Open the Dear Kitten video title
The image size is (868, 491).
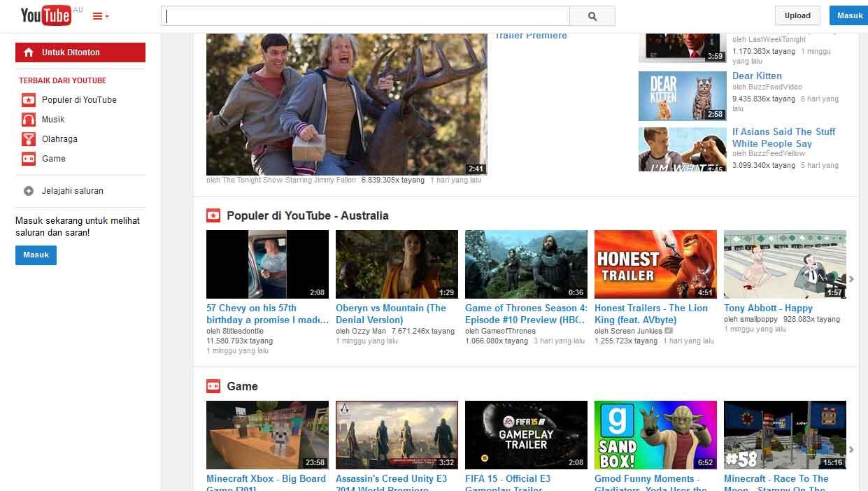757,76
